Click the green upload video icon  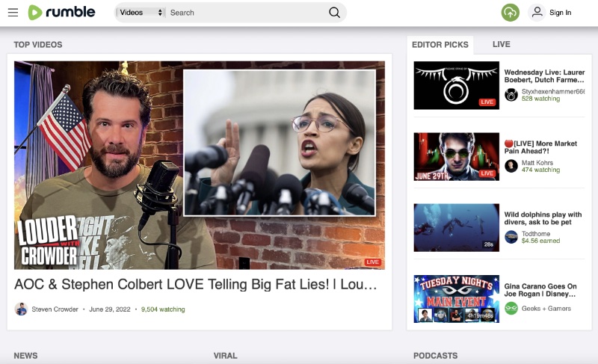(510, 13)
